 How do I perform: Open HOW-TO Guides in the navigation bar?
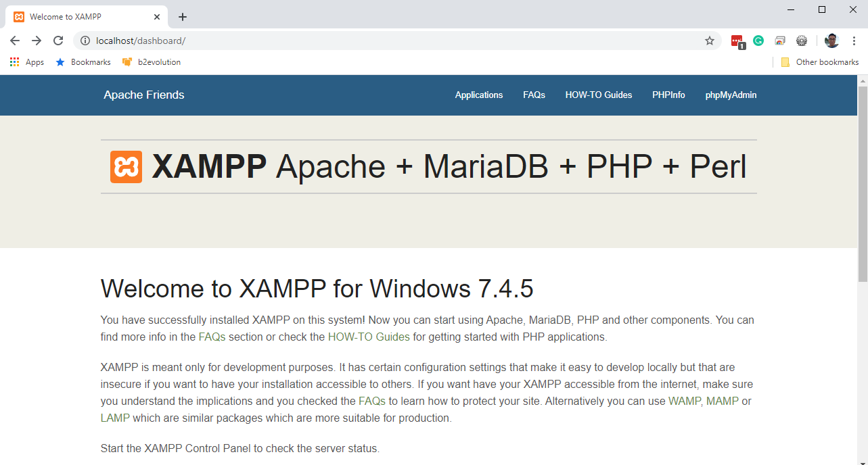coord(599,95)
